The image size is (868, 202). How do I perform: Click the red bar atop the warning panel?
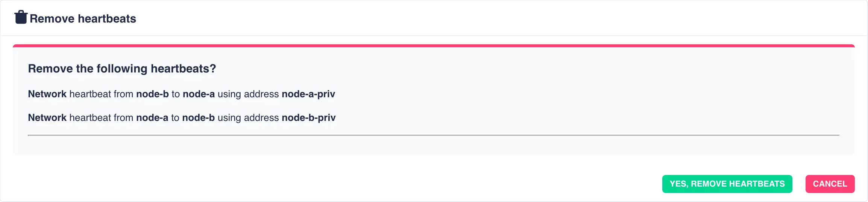[x=433, y=46]
